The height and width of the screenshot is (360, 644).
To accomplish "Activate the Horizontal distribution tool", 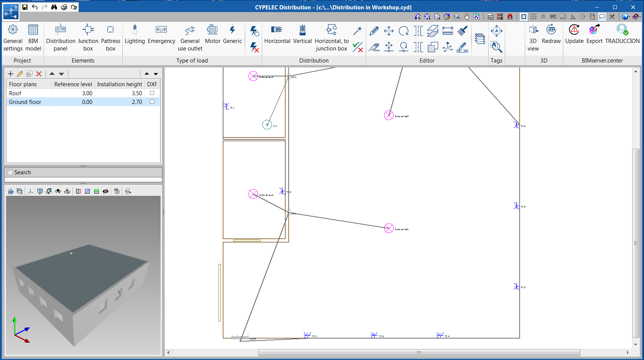I will [277, 36].
